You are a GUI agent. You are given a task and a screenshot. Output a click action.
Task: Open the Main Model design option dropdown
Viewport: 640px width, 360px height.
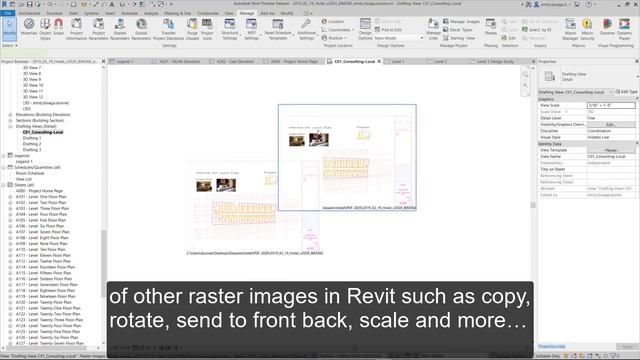[x=398, y=38]
